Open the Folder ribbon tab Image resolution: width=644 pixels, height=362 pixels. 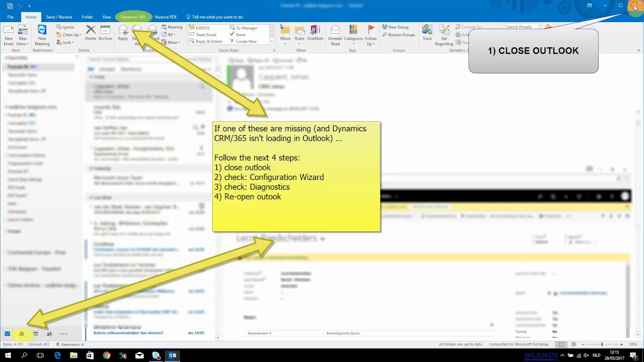tap(87, 17)
